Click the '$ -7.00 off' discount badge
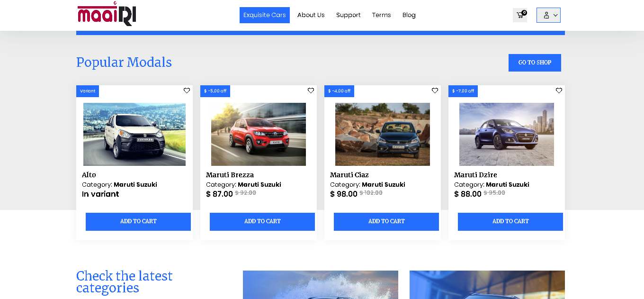644x299 pixels. [463, 91]
